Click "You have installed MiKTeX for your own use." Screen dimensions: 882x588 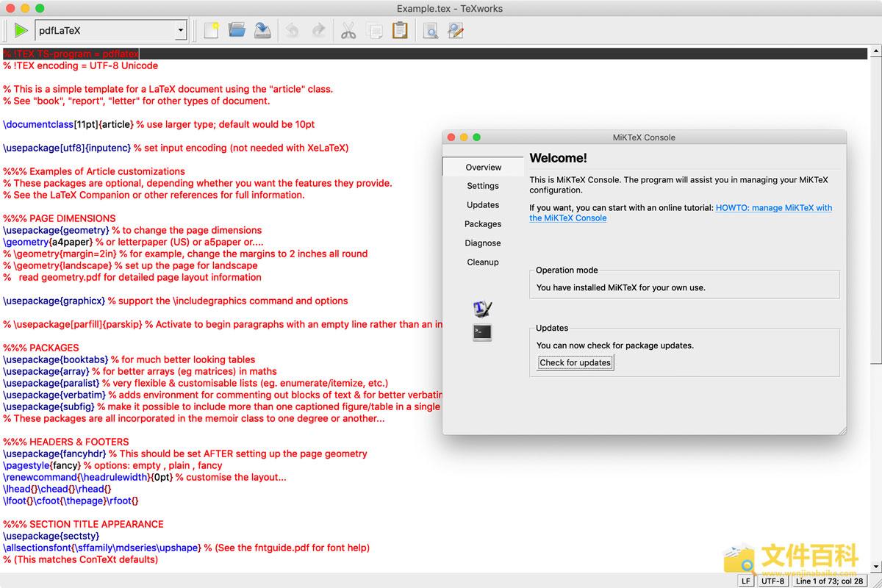(x=621, y=287)
